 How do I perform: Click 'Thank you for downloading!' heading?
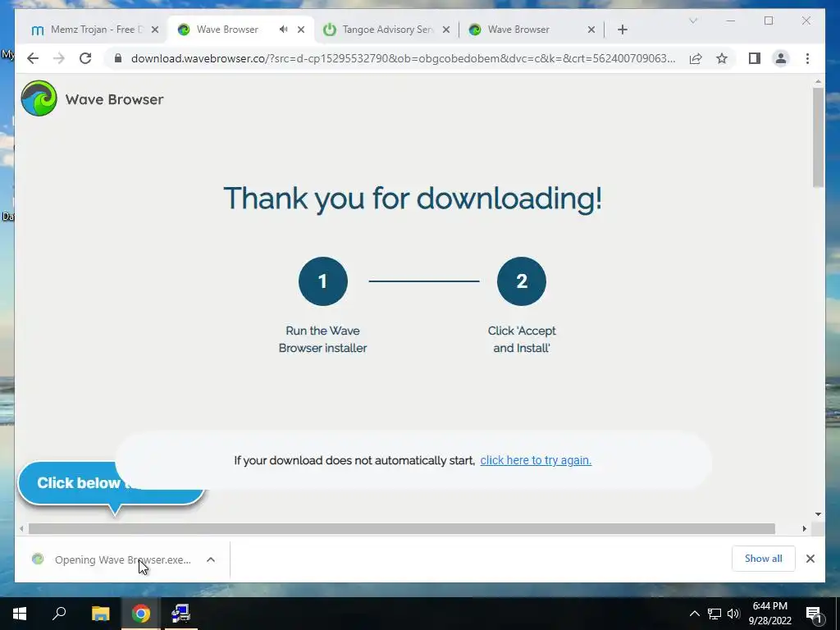(x=413, y=199)
